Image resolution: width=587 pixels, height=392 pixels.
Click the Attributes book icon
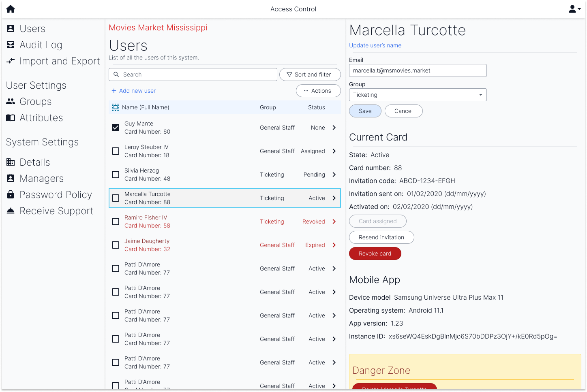coord(11,118)
